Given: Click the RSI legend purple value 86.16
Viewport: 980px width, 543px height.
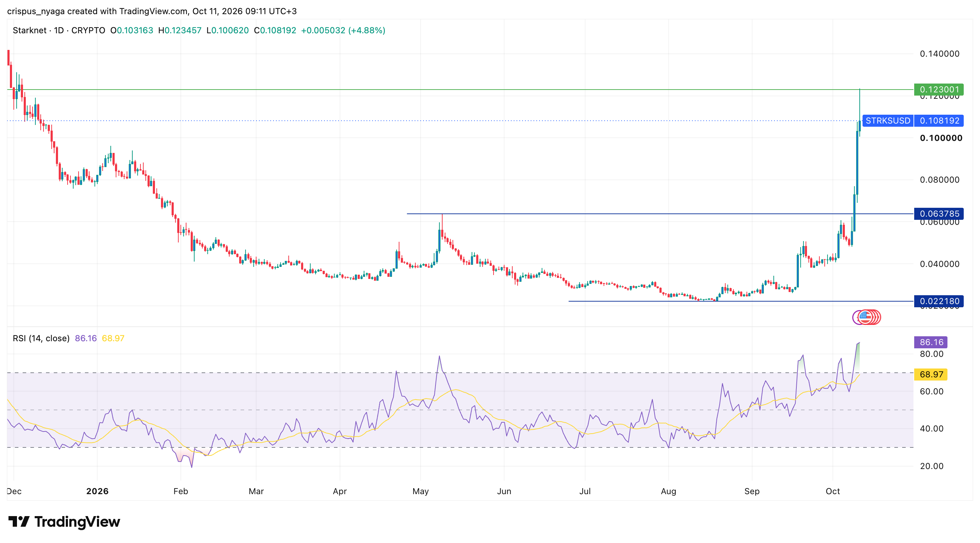Looking at the screenshot, I should pos(86,338).
